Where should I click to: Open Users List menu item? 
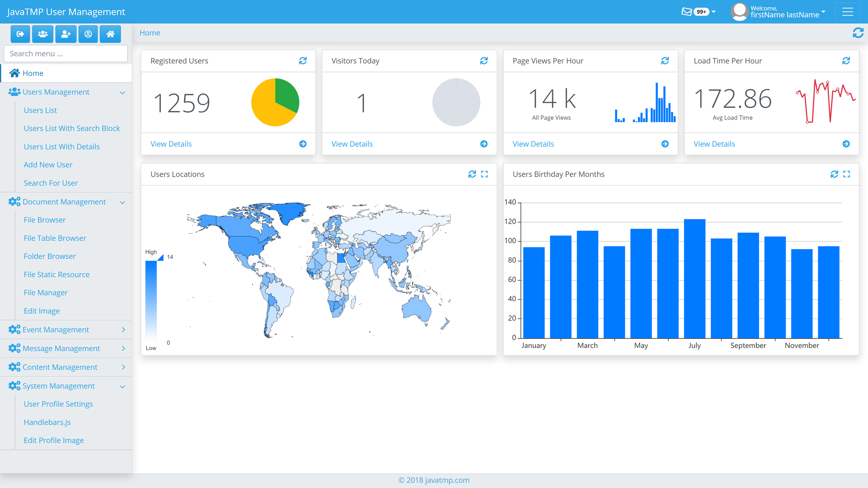coord(40,110)
